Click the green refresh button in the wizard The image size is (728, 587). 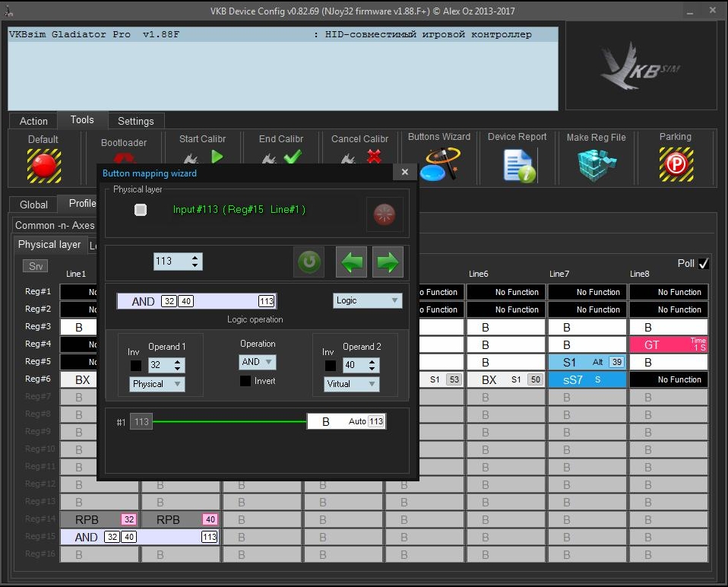pos(309,262)
